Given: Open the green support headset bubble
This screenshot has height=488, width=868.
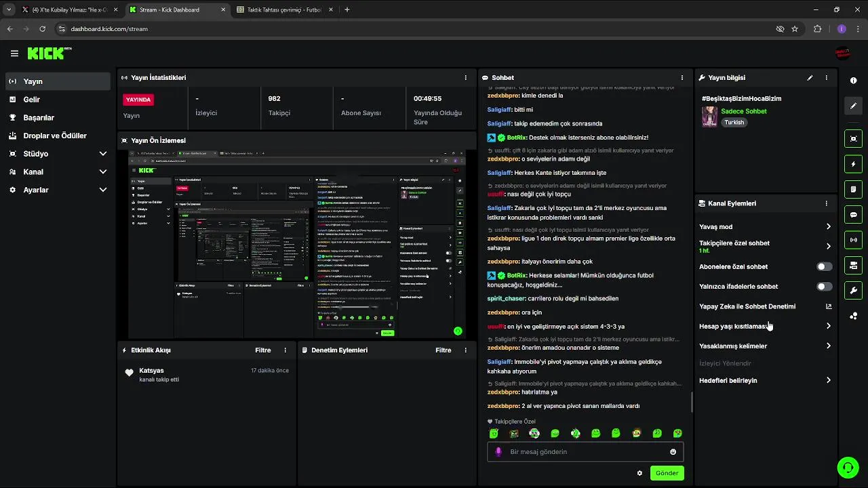Looking at the screenshot, I should coord(847,467).
